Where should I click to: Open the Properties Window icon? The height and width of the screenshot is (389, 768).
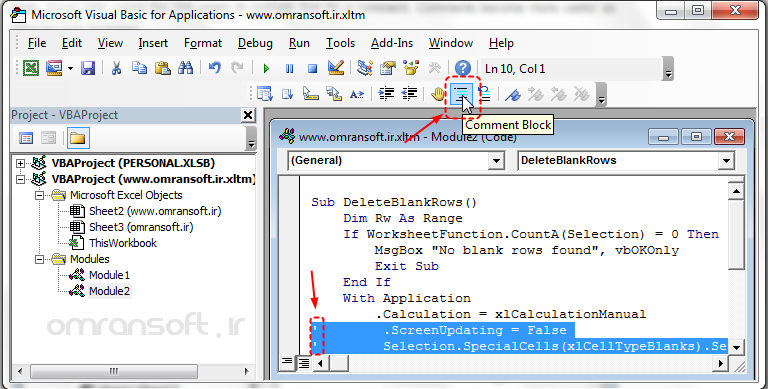click(x=388, y=68)
